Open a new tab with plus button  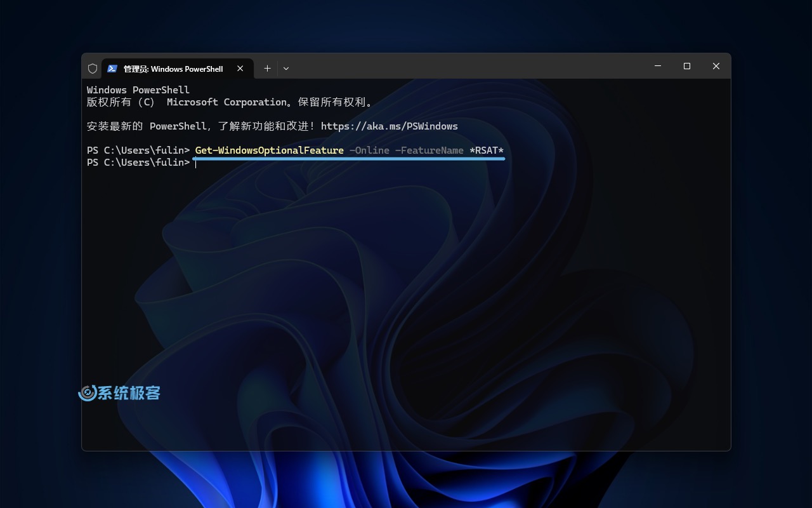(x=267, y=69)
